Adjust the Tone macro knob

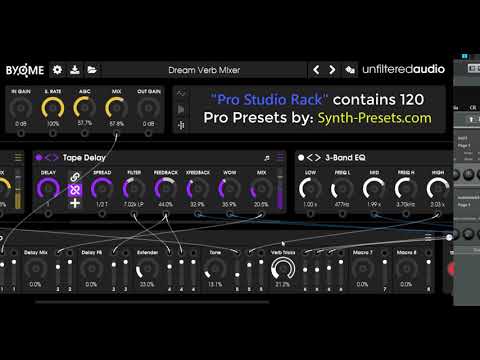pyautogui.click(x=215, y=269)
